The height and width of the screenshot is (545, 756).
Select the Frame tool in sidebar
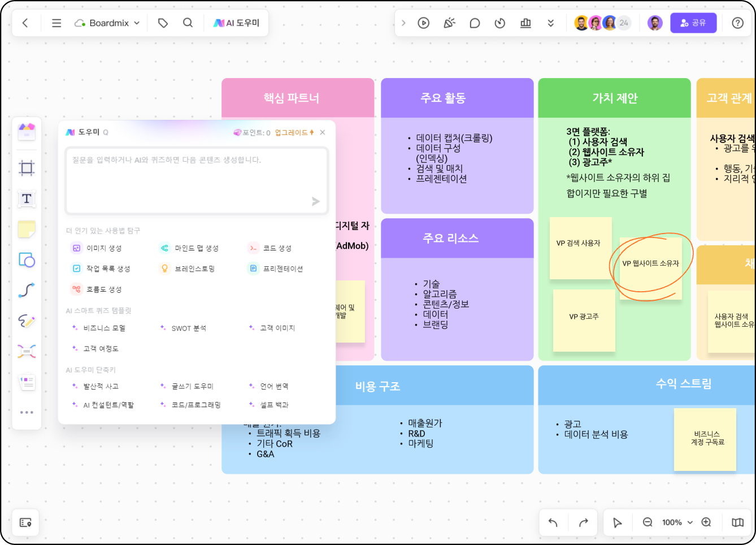[27, 168]
